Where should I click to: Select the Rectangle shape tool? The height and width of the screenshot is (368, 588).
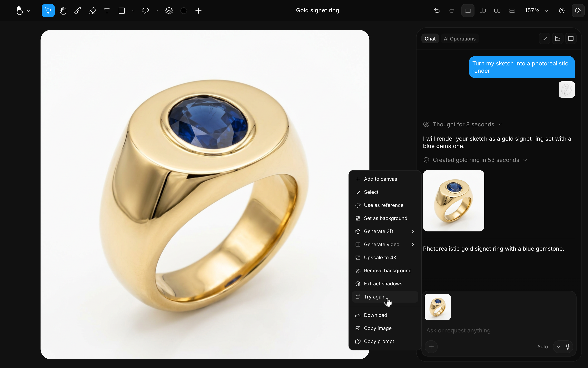122,11
